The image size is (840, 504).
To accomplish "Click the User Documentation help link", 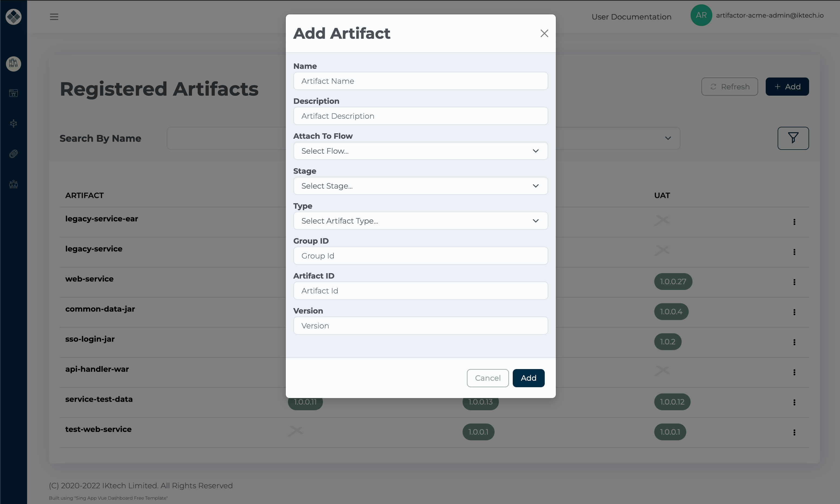I will pyautogui.click(x=631, y=17).
